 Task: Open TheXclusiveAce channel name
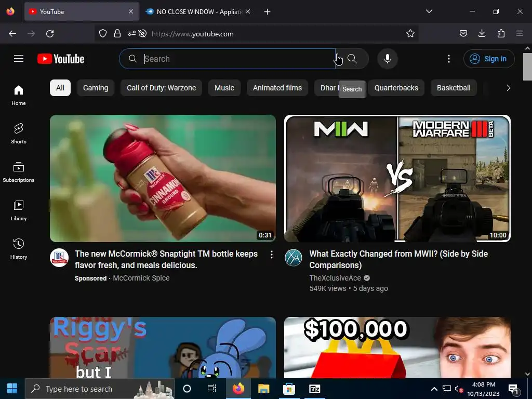pos(335,278)
